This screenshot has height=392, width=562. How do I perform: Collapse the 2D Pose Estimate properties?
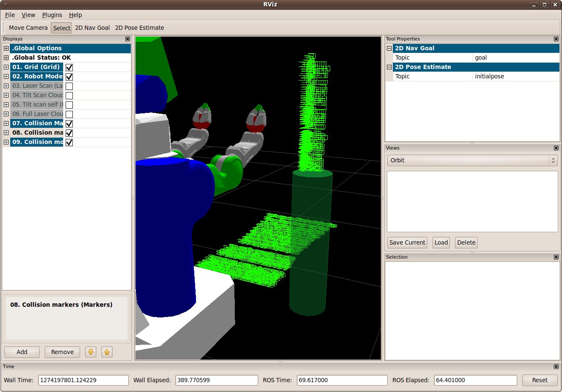pyautogui.click(x=389, y=67)
